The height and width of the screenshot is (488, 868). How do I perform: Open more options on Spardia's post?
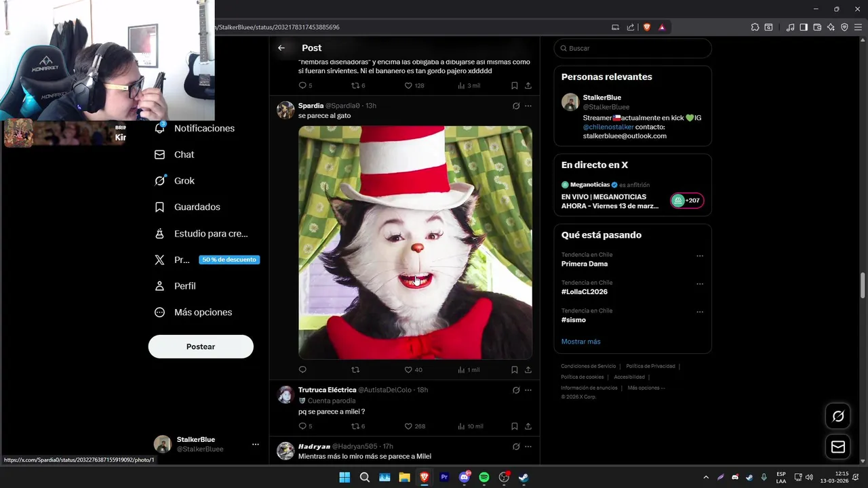click(x=528, y=106)
